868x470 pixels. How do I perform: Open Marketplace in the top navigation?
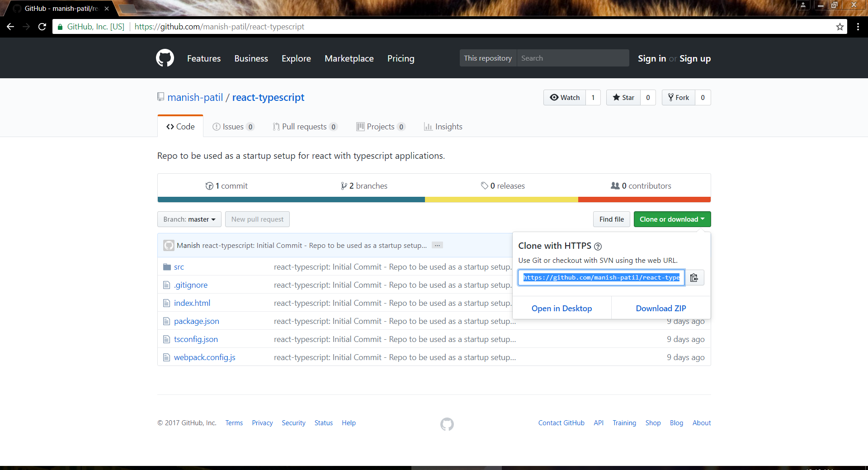click(x=349, y=58)
